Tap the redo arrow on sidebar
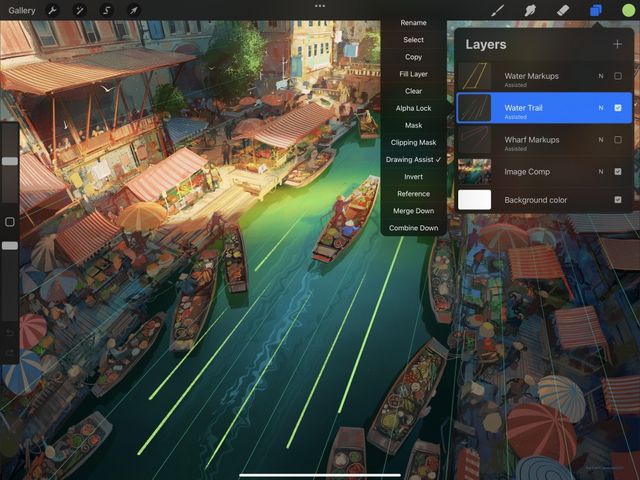The image size is (640, 480). point(10,353)
